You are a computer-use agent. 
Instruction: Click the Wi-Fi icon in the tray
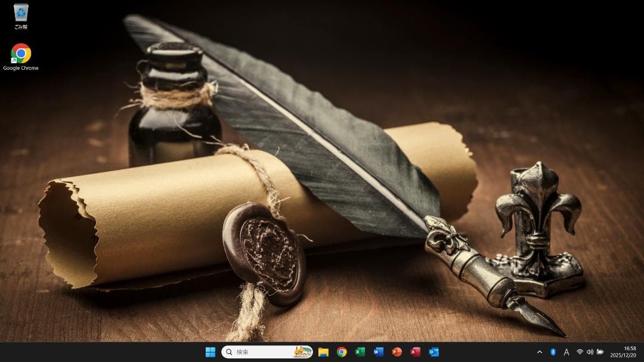pos(580,352)
